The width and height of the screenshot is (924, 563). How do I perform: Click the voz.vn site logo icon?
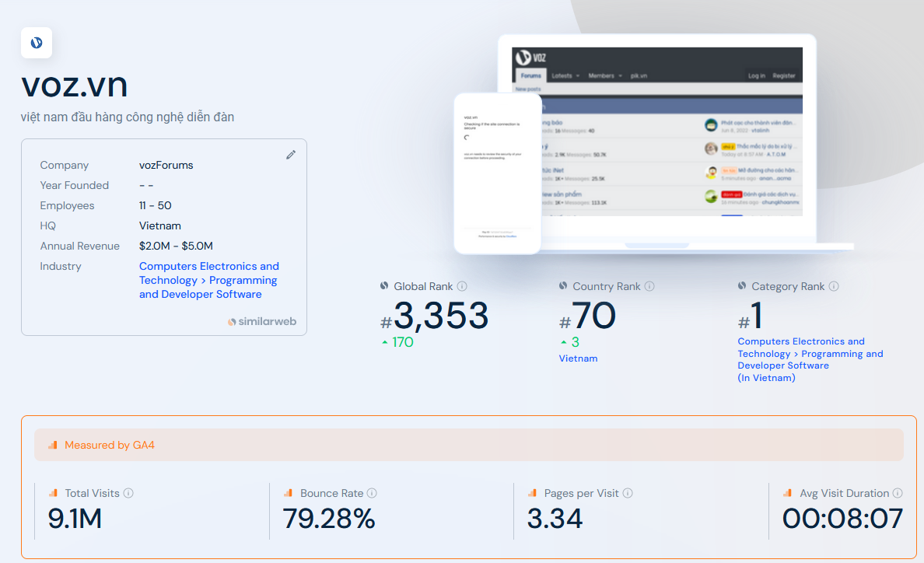point(37,43)
